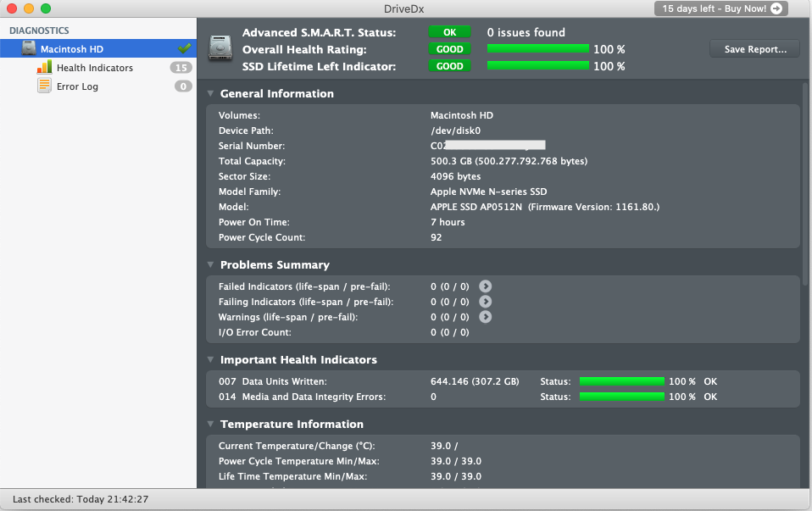Click Power On Time '7 hours' value
Viewport: 812px width, 511px height.
[448, 222]
